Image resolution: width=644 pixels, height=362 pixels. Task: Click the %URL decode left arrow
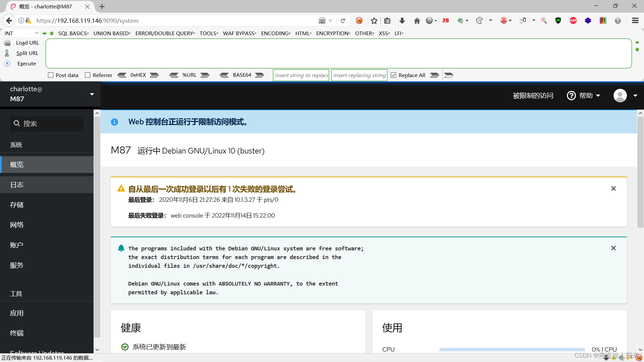pyautogui.click(x=174, y=75)
